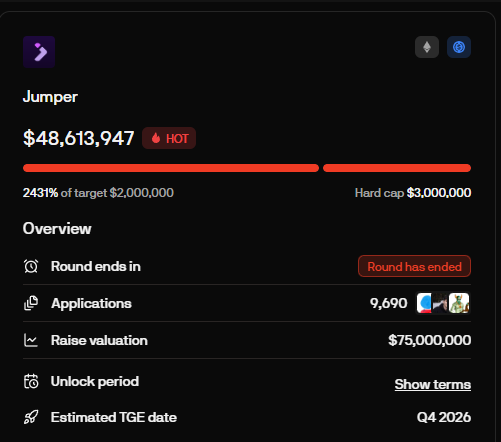501x442 pixels.
Task: Click the calendar clock icon beside Unlock period
Action: click(31, 381)
